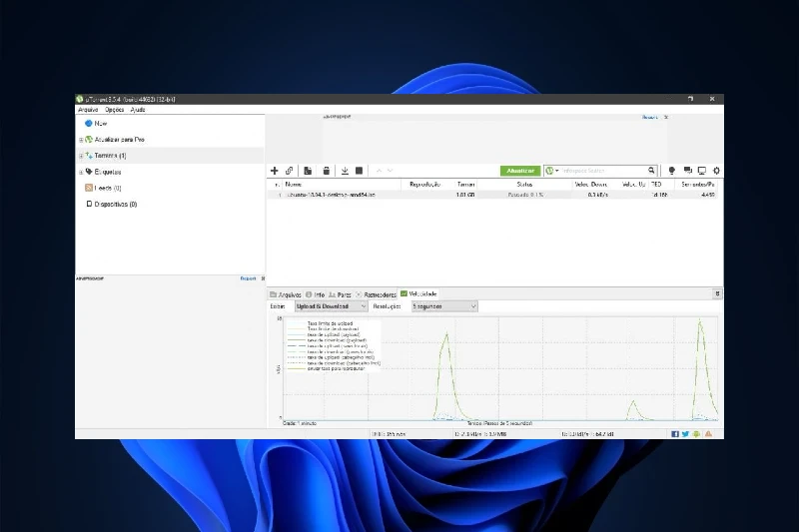Open Preferences with the gear icon
The height and width of the screenshot is (532, 799).
[716, 171]
